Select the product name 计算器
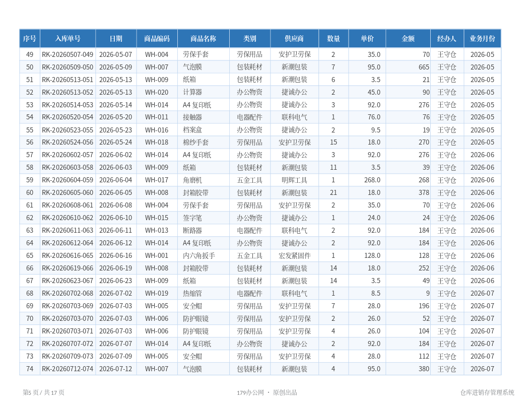The width and height of the screenshot is (532, 411). [192, 92]
